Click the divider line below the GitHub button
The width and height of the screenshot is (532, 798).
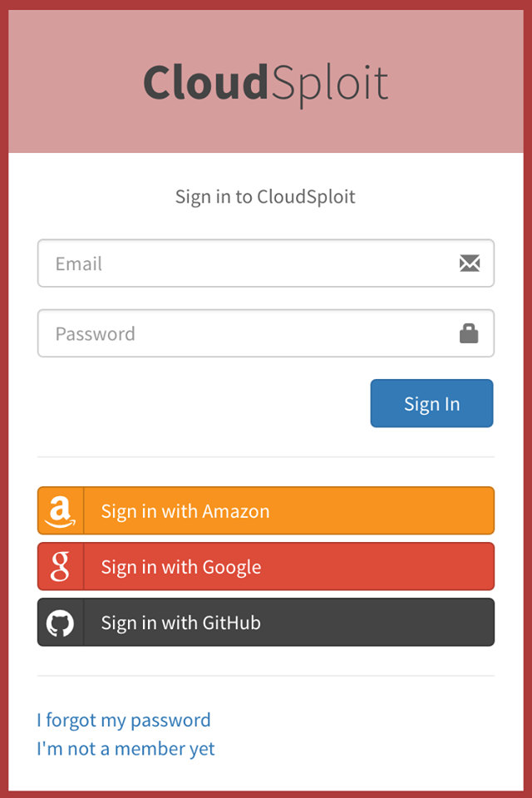[x=266, y=676]
